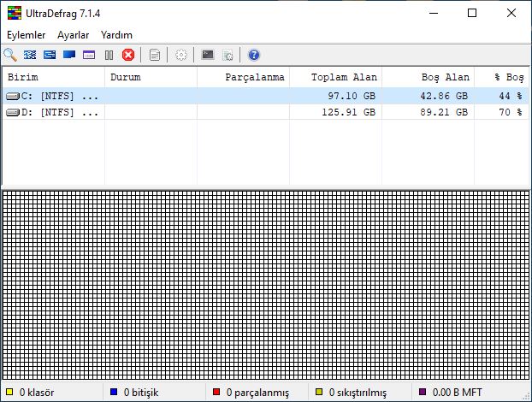Open the fragmentation report icon

click(155, 55)
